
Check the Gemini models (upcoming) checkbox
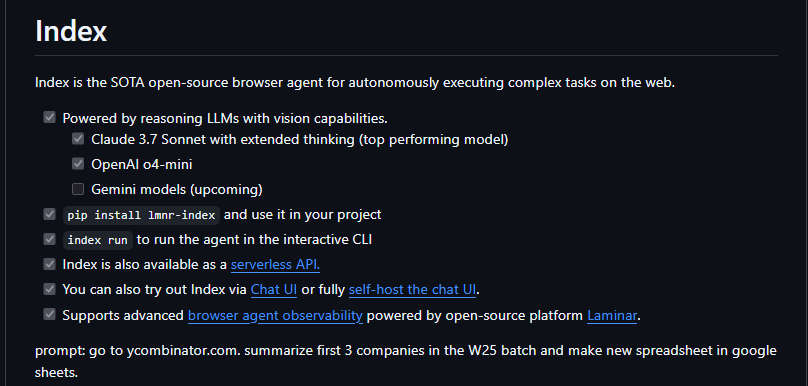point(78,189)
